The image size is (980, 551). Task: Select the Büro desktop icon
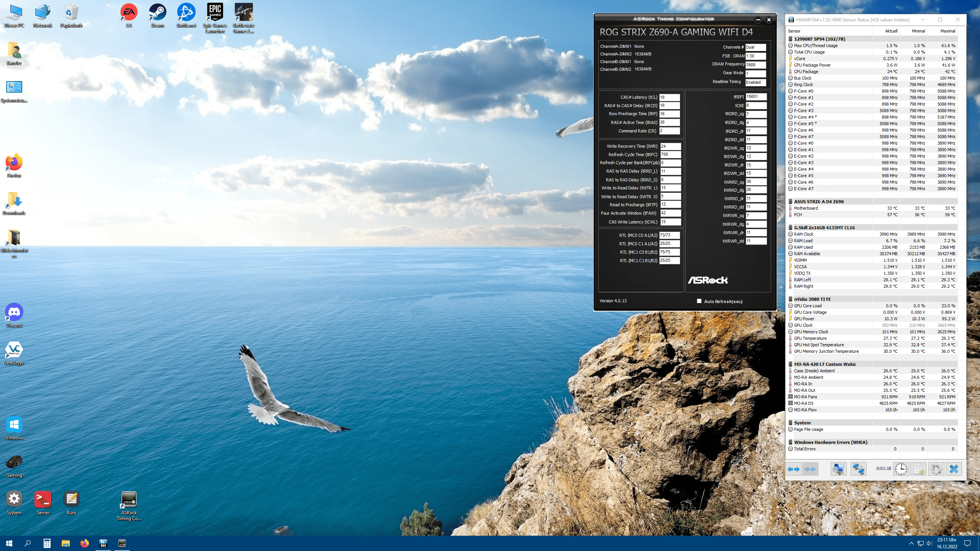tap(71, 503)
